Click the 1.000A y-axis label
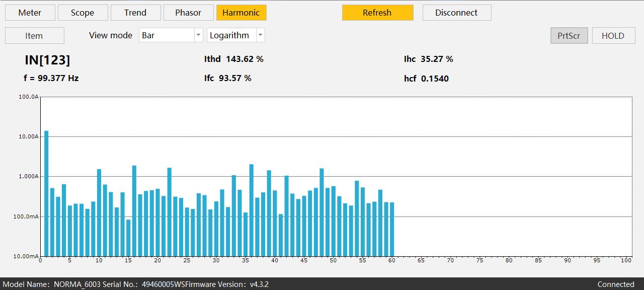 (x=29, y=176)
